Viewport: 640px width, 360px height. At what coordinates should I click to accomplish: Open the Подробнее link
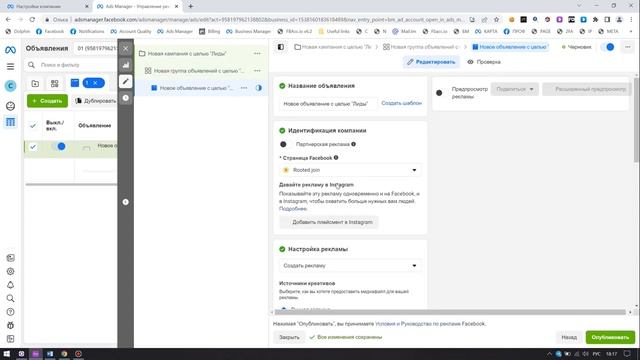(x=293, y=209)
